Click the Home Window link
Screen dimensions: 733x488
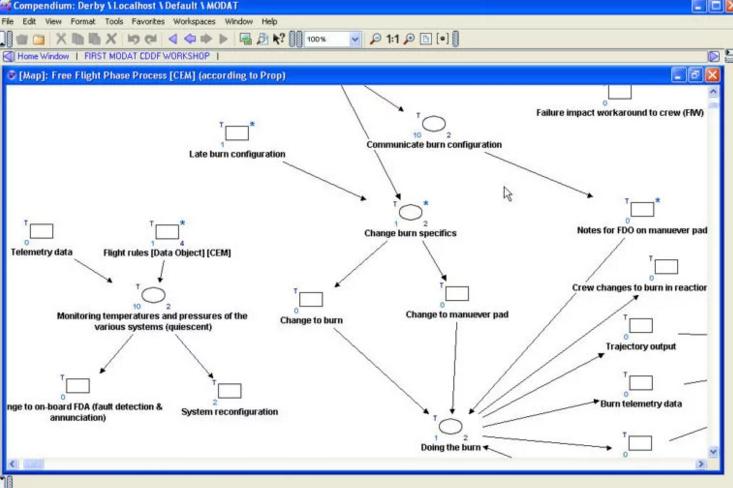pos(42,56)
